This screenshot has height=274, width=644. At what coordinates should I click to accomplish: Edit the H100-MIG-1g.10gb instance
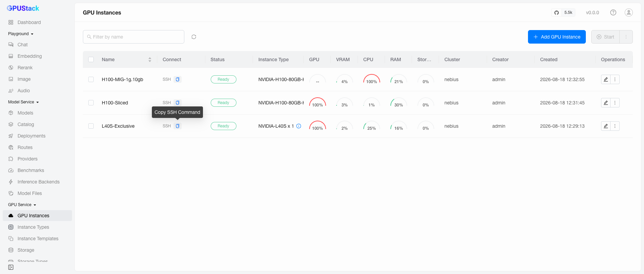point(606,79)
